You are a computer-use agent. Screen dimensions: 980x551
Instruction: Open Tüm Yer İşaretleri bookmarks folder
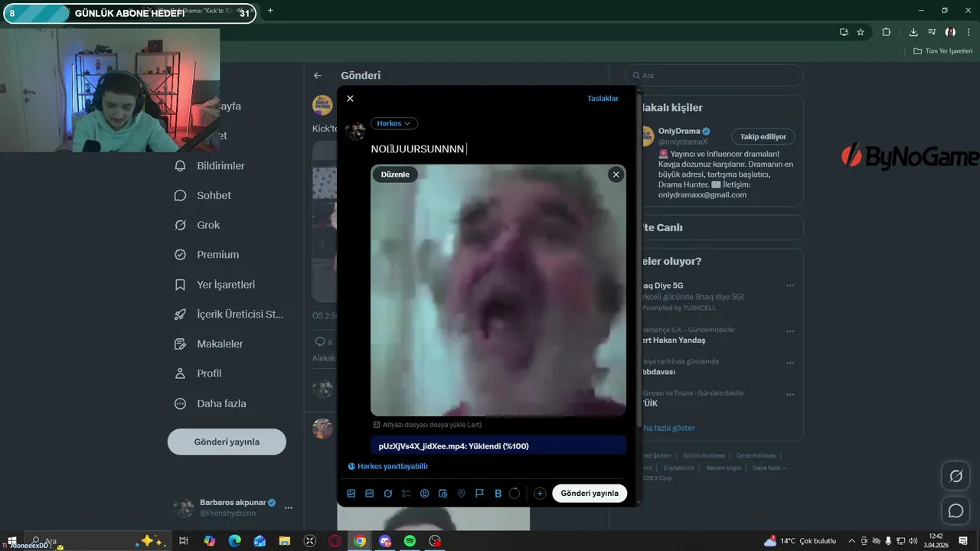942,51
